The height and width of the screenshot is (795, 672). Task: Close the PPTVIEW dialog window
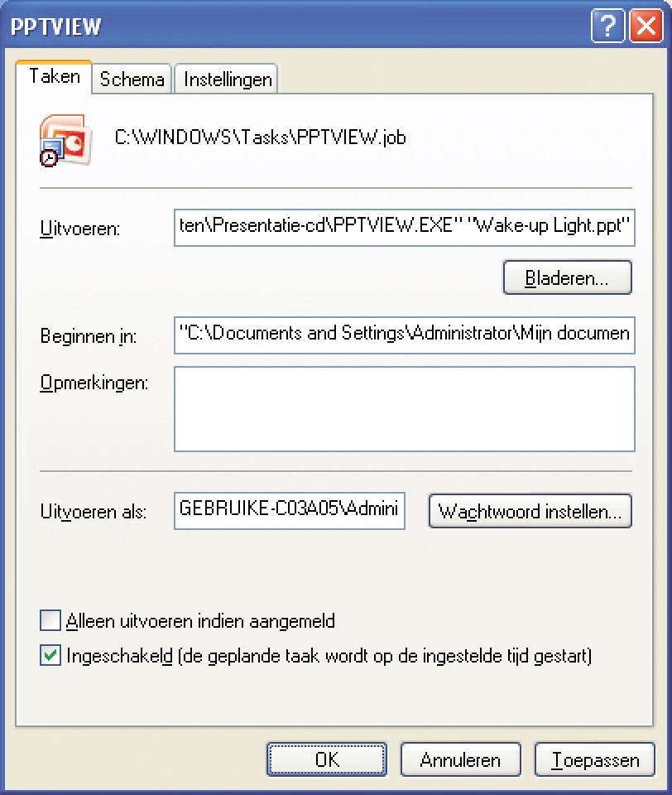[645, 26]
